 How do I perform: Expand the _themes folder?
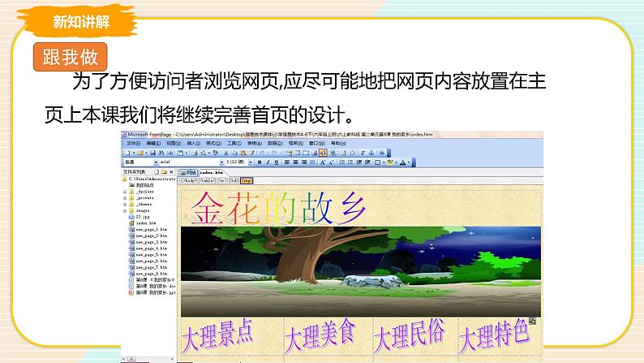point(125,204)
